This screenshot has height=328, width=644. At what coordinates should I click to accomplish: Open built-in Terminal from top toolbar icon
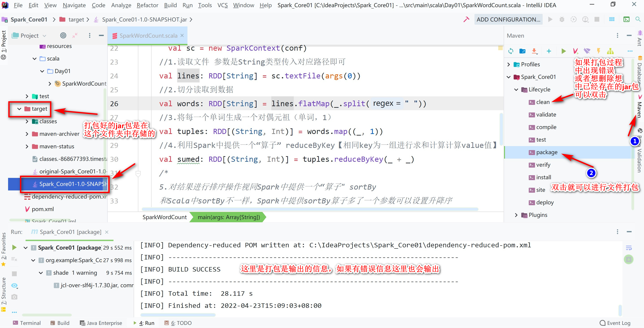coord(626,19)
